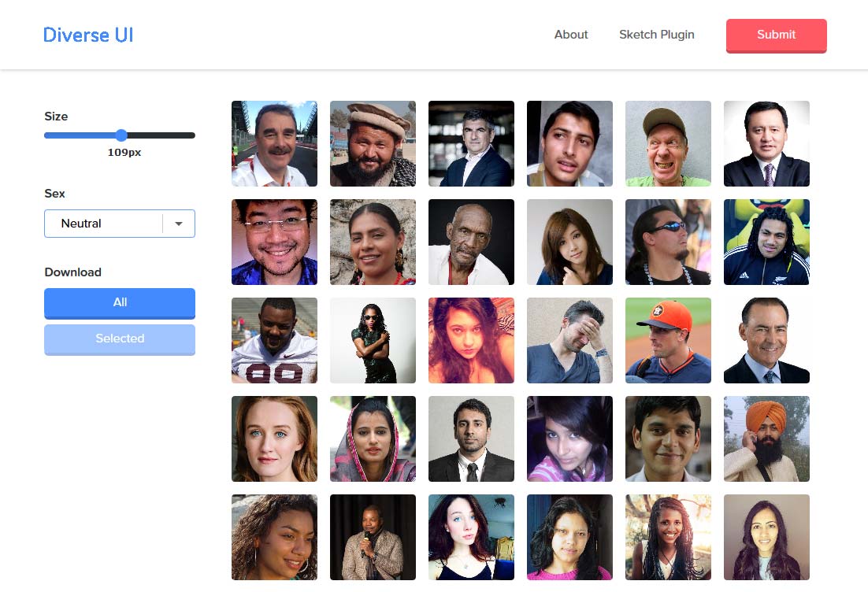Click the woman in pink headscarf thumbnail

tap(372, 438)
